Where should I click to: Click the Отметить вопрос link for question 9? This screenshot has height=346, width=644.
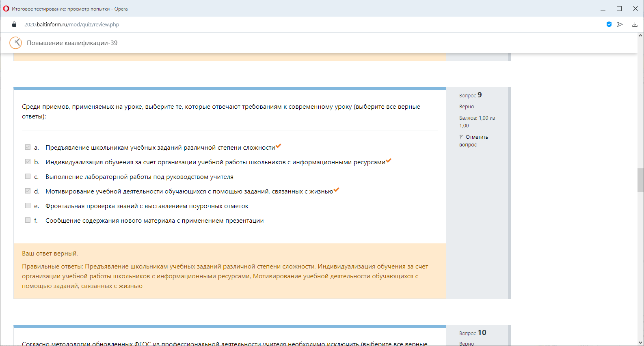[x=473, y=141]
